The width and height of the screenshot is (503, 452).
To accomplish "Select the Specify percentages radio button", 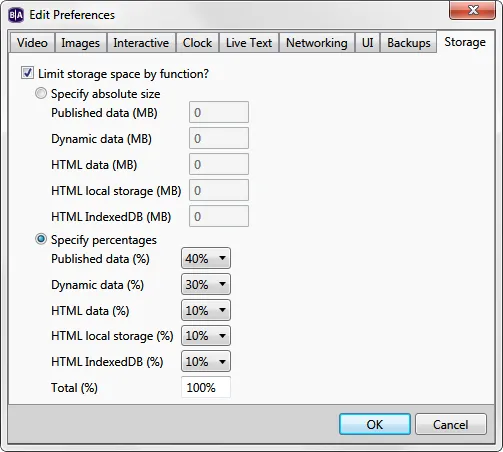I will click(41, 239).
